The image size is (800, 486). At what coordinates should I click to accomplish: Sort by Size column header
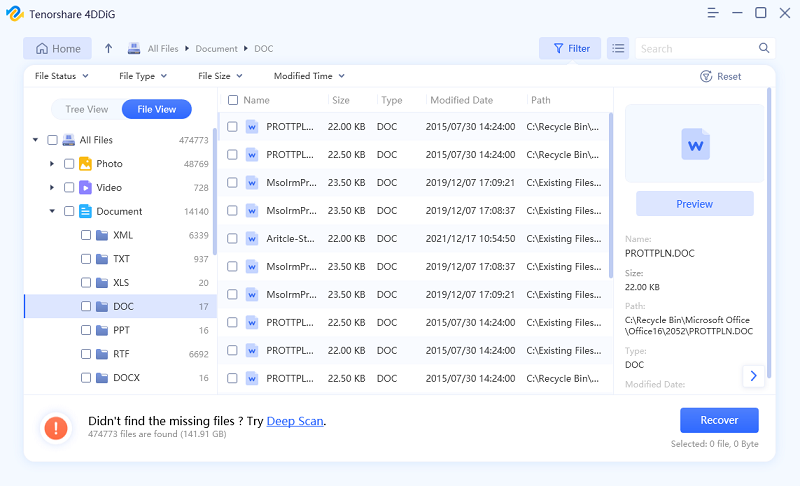click(341, 100)
